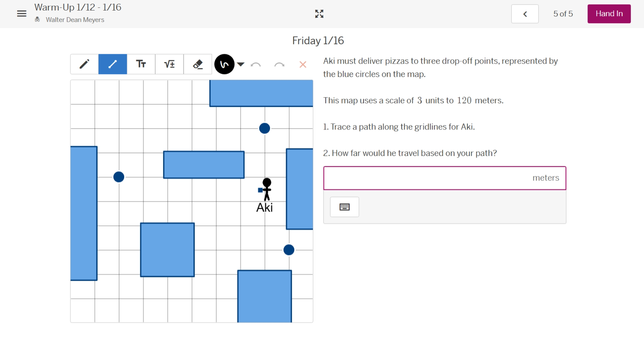Image resolution: width=644 pixels, height=341 pixels.
Task: Click the Aki stick figure
Action: click(x=266, y=190)
